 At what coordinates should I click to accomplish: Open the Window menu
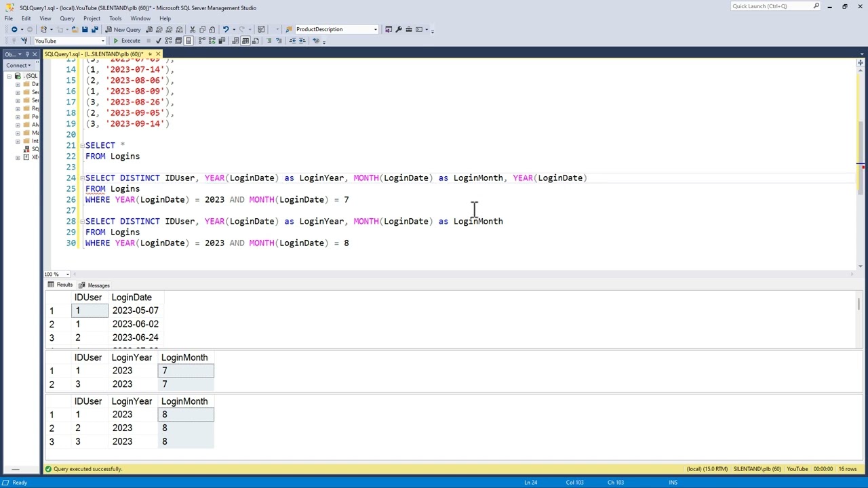140,18
